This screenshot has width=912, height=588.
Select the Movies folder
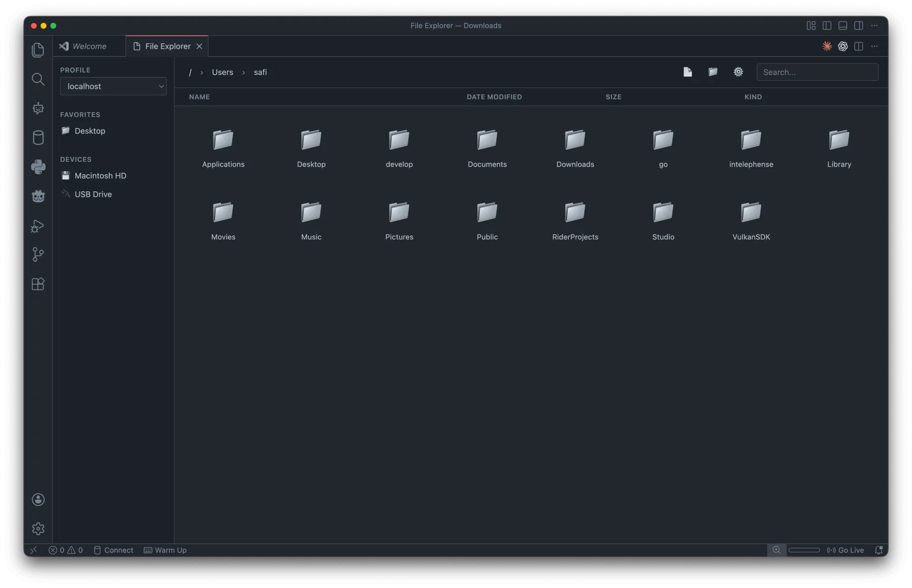223,220
